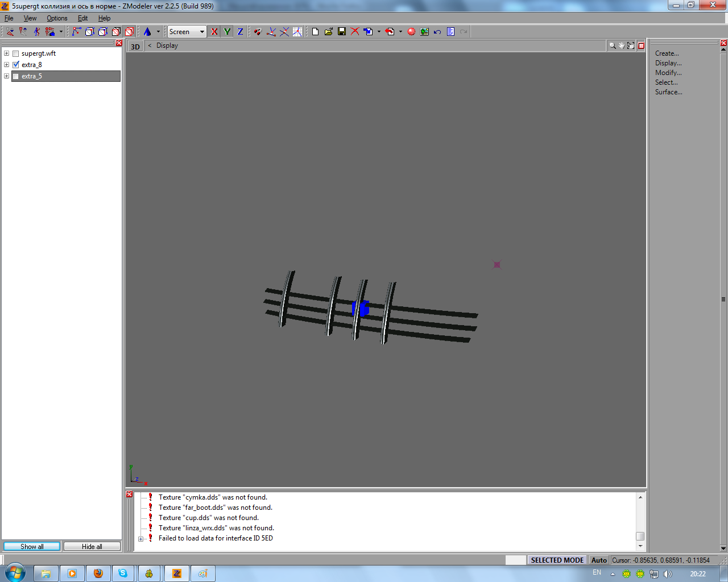Click the first selection tool icon in toolbar

pyautogui.click(x=10, y=32)
